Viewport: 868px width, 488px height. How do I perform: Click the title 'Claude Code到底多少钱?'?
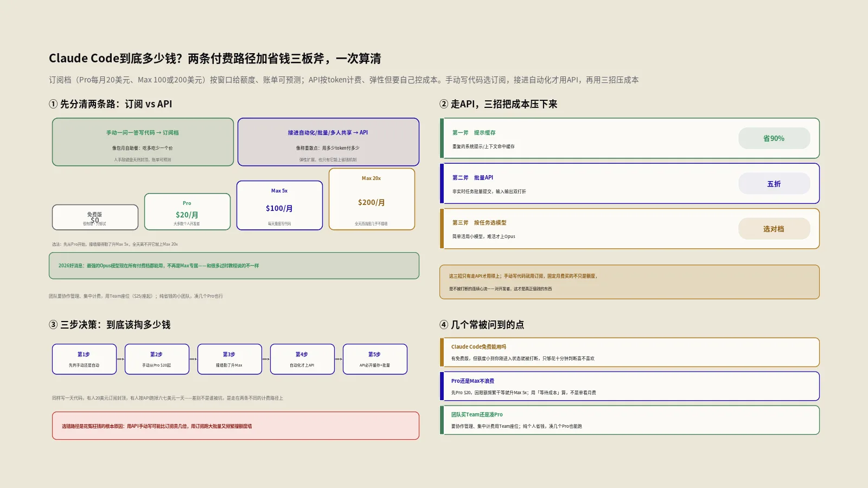117,59
